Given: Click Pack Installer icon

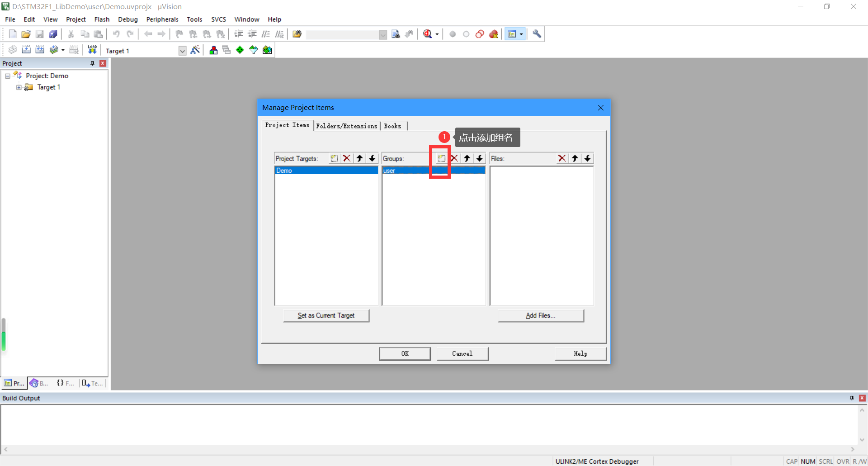Looking at the screenshot, I should click(x=267, y=50).
